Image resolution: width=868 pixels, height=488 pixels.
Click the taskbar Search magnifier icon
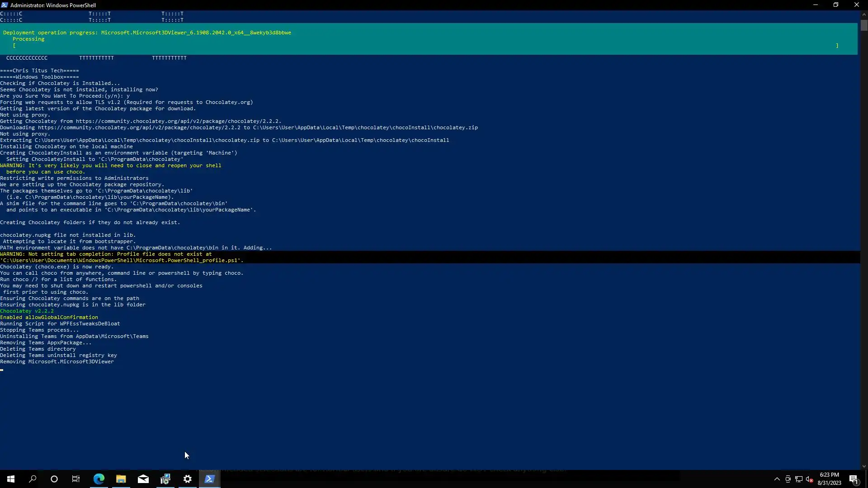(x=33, y=479)
